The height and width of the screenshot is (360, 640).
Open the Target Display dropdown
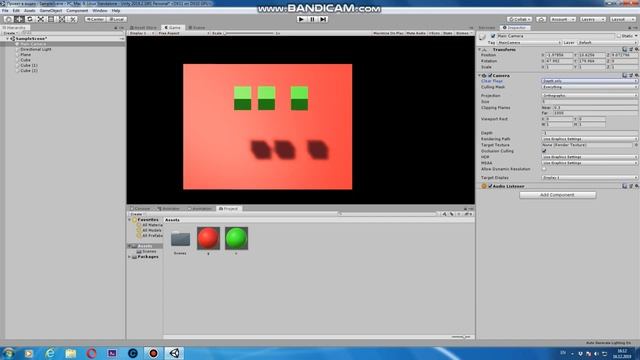coord(589,178)
